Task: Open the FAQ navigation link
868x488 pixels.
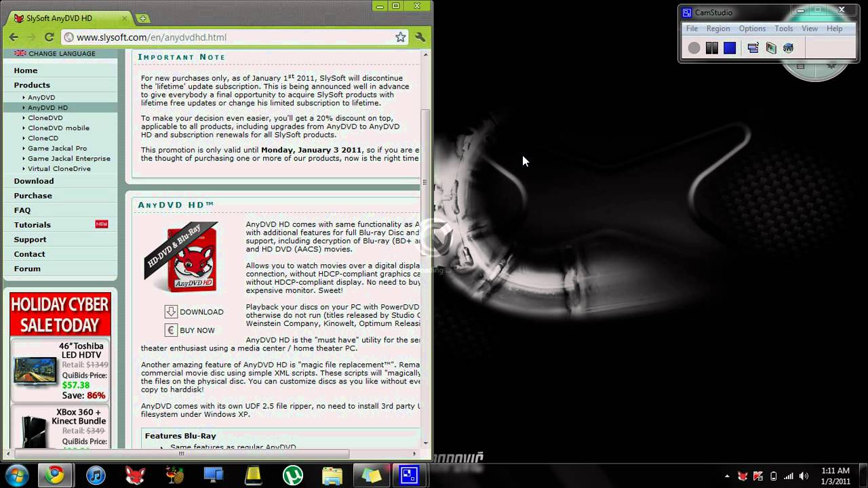Action: (22, 210)
